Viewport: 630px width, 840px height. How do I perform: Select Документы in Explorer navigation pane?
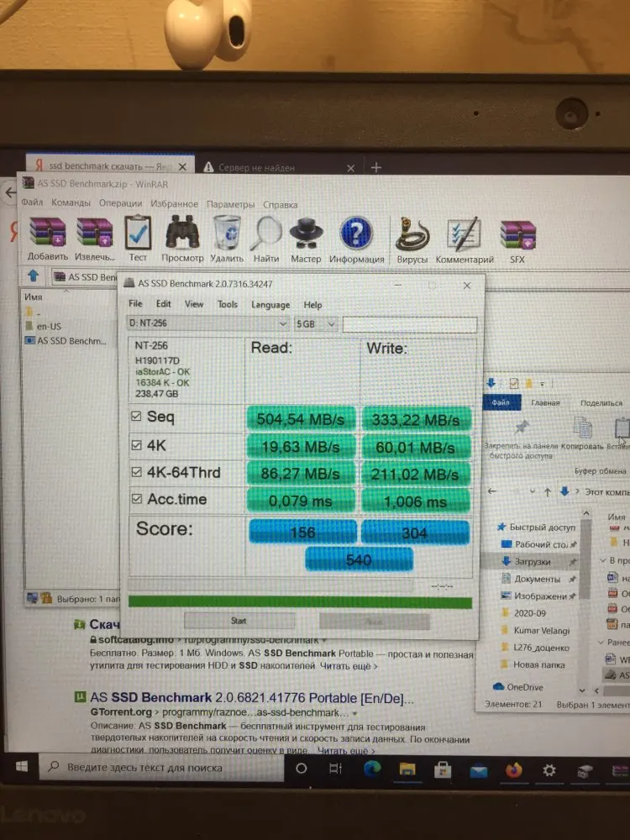pyautogui.click(x=537, y=579)
